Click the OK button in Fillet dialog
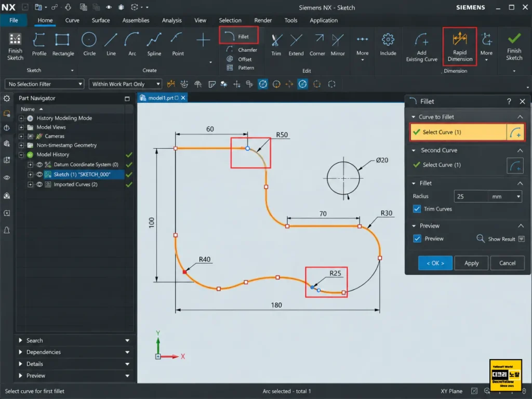This screenshot has width=532, height=399. tap(435, 263)
